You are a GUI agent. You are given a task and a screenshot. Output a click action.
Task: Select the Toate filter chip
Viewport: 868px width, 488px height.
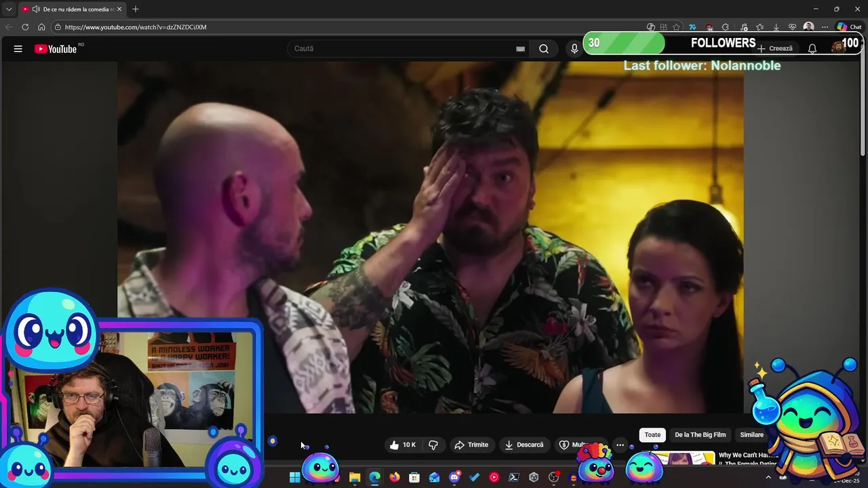tap(652, 435)
